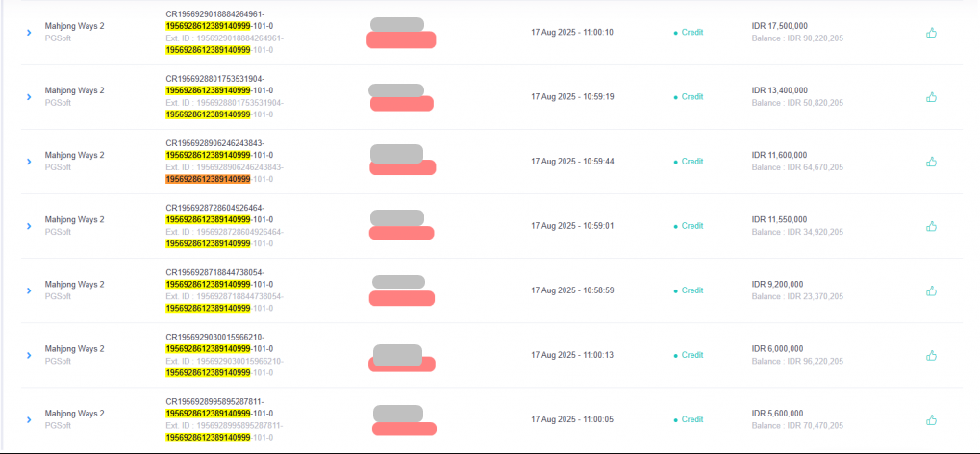Expand the 10:59:01 transaction row chevron
The width and height of the screenshot is (980, 454).
[29, 226]
